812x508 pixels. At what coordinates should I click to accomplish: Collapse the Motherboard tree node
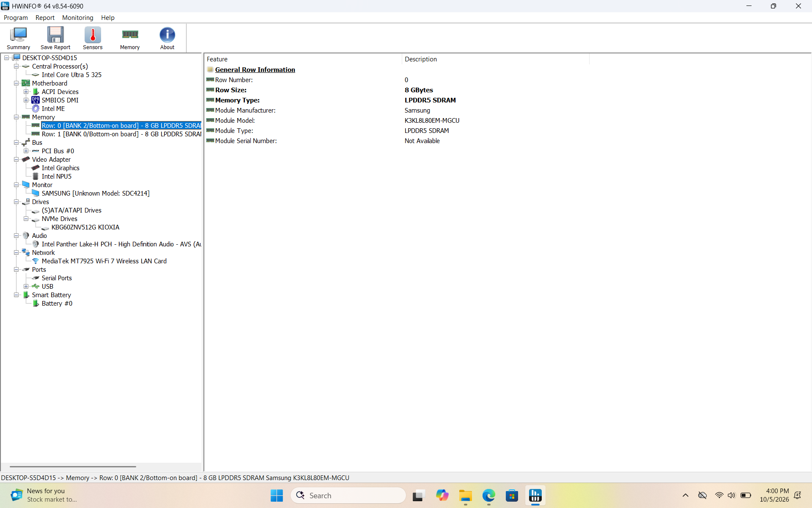[x=16, y=83]
